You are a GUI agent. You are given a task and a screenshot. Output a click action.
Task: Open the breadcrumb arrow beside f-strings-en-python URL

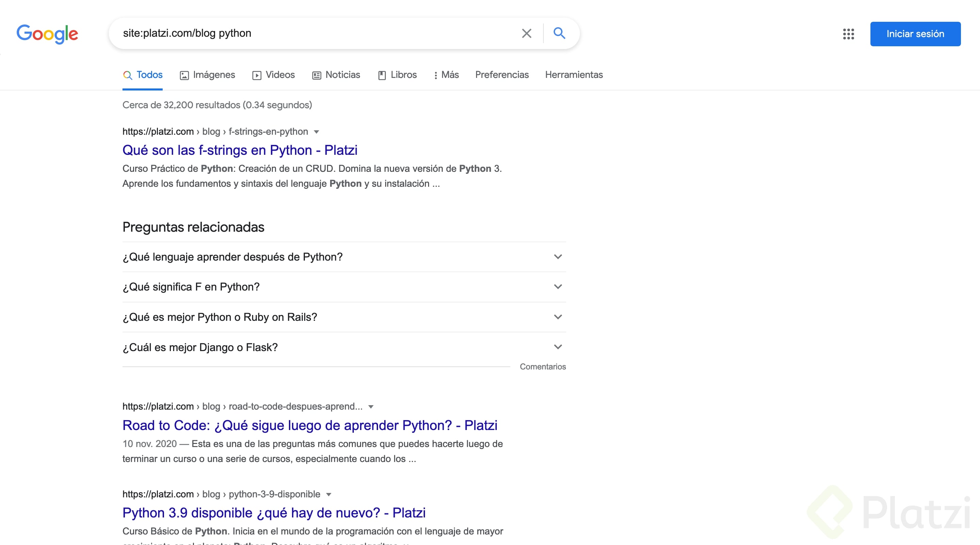pos(317,132)
